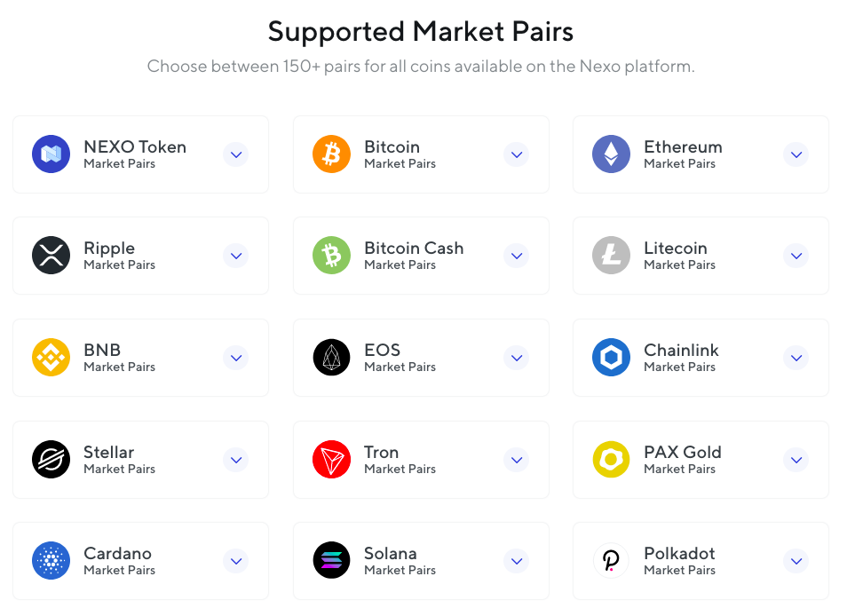847x616 pixels.
Task: Click the black Ripple X logo
Action: click(x=51, y=256)
